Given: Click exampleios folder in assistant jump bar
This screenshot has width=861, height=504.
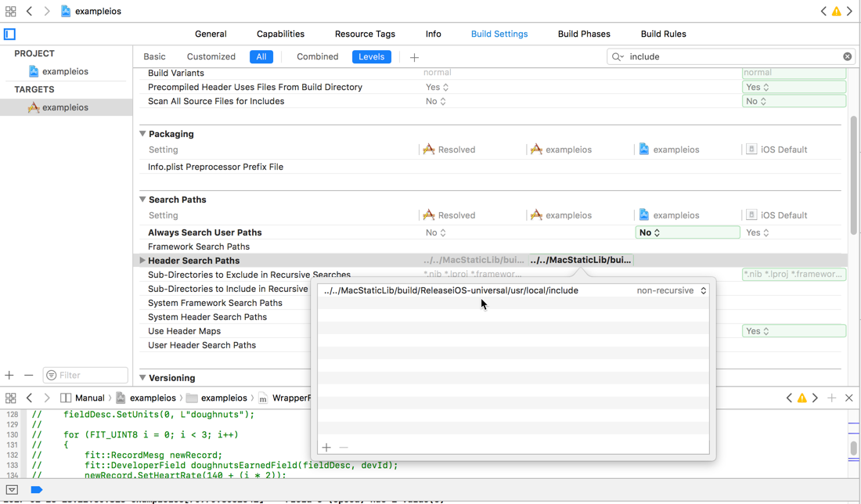Looking at the screenshot, I should [x=217, y=398].
